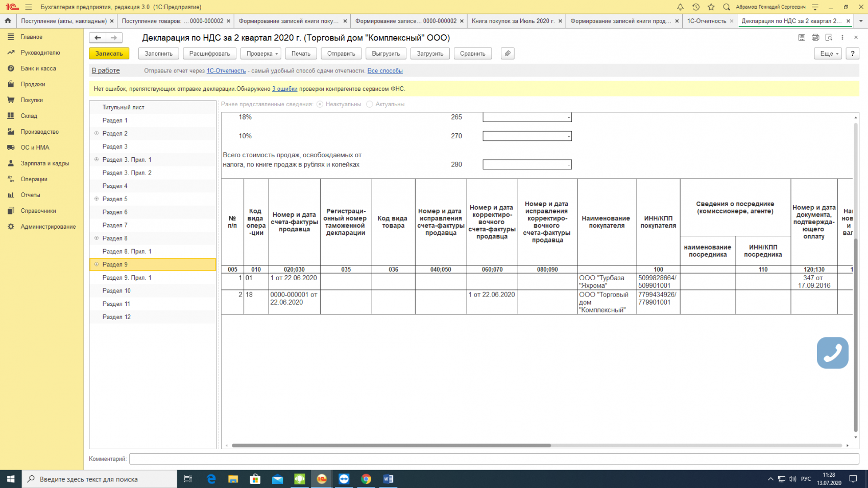Click the Сравнить button
This screenshot has width=868, height=488.
click(x=473, y=54)
